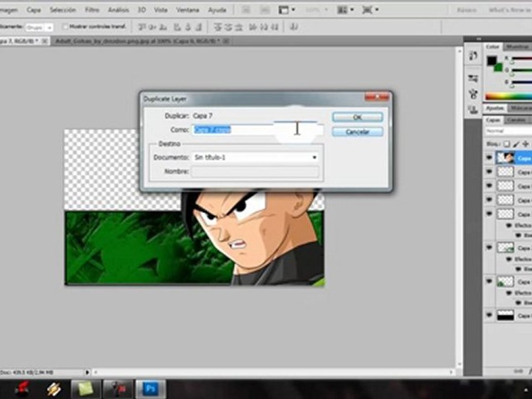
Task: Click the Auto-Align Layers icon
Action: coord(294,27)
